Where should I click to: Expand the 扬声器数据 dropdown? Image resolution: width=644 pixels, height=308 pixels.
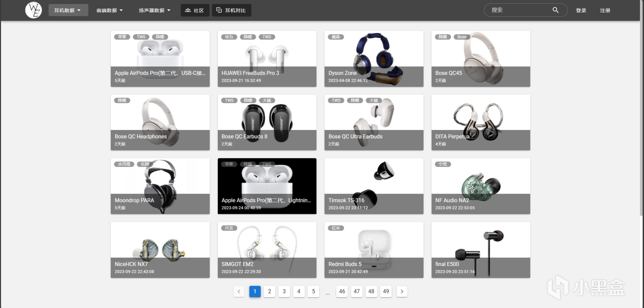coord(155,10)
